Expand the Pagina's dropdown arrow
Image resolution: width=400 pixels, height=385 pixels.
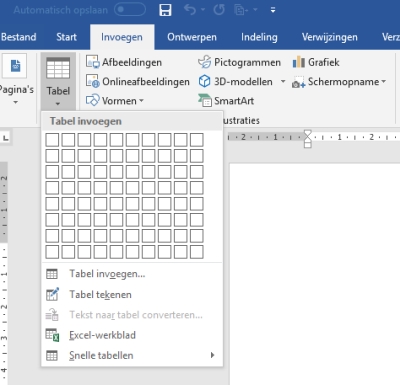coord(15,102)
